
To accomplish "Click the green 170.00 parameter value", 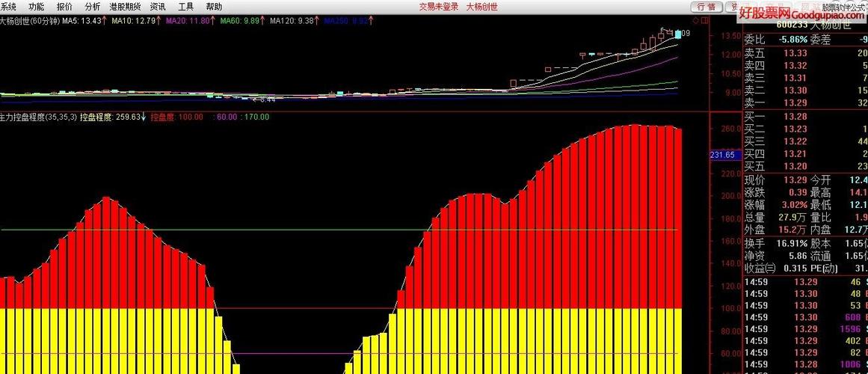I will click(257, 117).
